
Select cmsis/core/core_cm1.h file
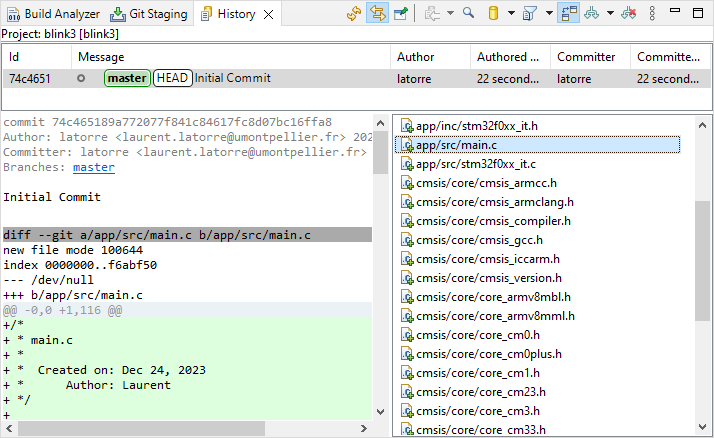coord(470,373)
